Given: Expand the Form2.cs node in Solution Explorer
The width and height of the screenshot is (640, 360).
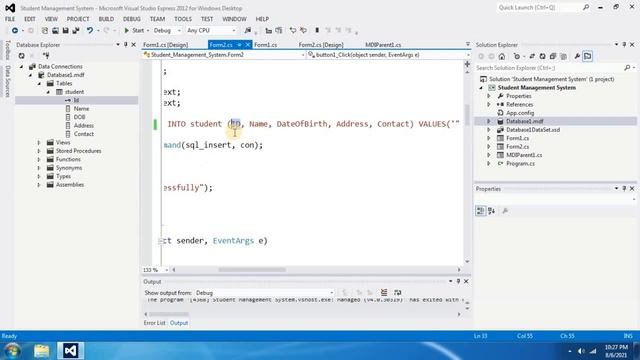Looking at the screenshot, I should click(489, 147).
